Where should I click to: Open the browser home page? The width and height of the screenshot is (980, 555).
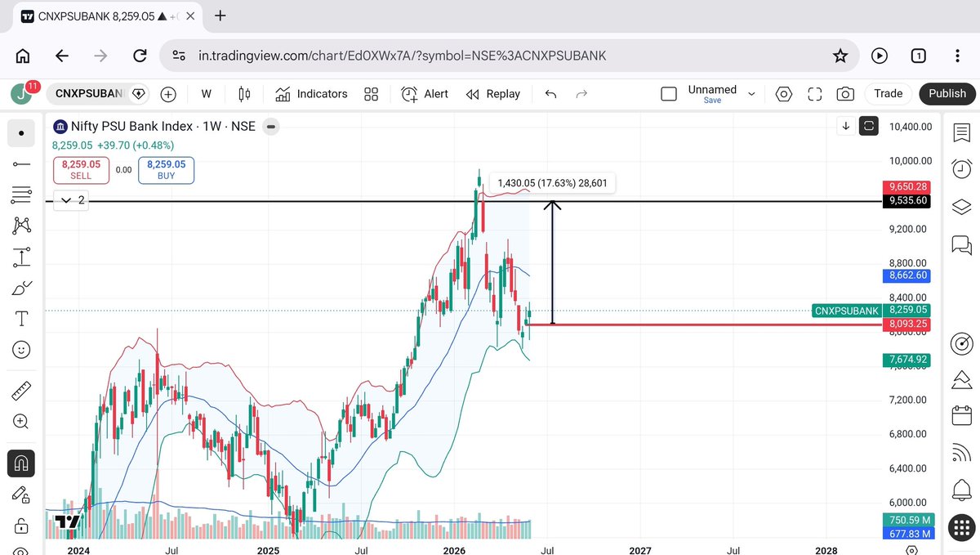click(x=23, y=56)
